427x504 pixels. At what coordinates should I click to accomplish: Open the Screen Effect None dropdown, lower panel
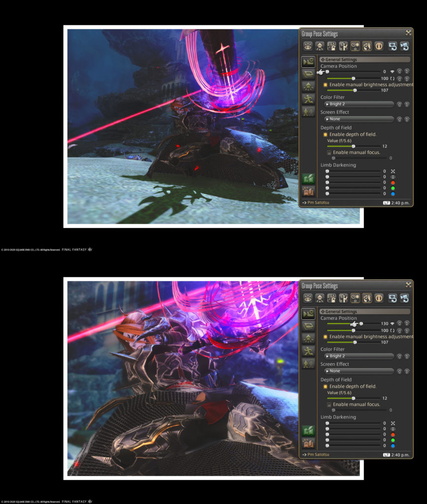click(359, 371)
